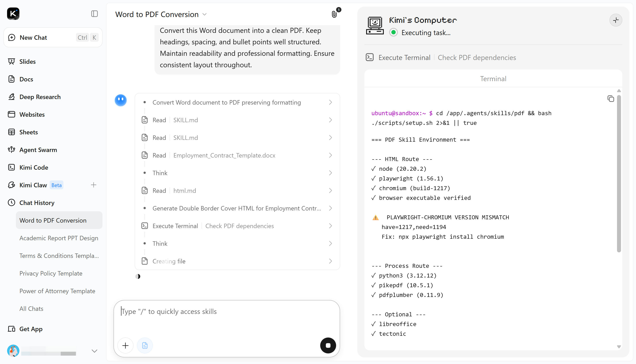The width and height of the screenshot is (636, 364).
Task: Open Agent Swarm from sidebar
Action: click(38, 150)
